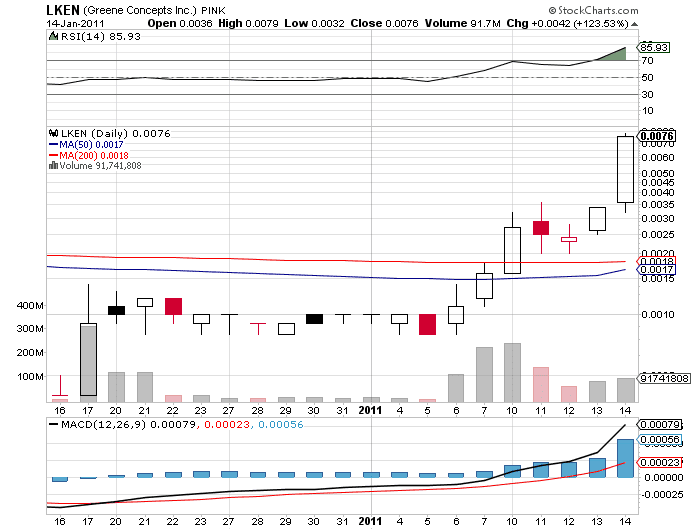The image size is (700, 530).
Task: Click the RSI(14) 85.93 legend label
Action: pyautogui.click(x=100, y=36)
